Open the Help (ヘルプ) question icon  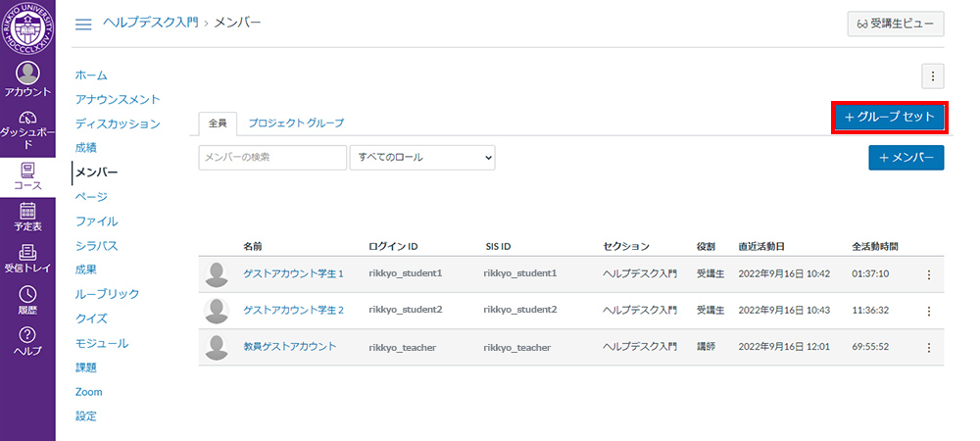(x=27, y=336)
